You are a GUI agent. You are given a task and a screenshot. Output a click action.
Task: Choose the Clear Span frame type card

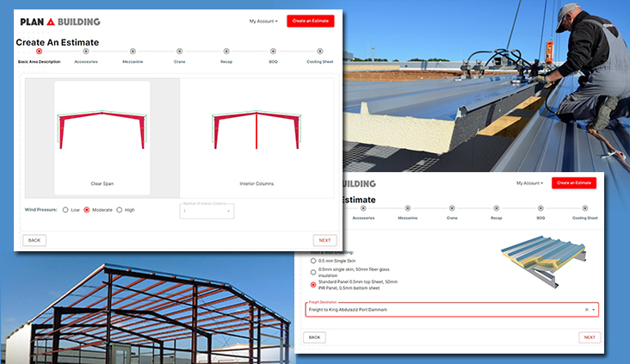[102, 138]
